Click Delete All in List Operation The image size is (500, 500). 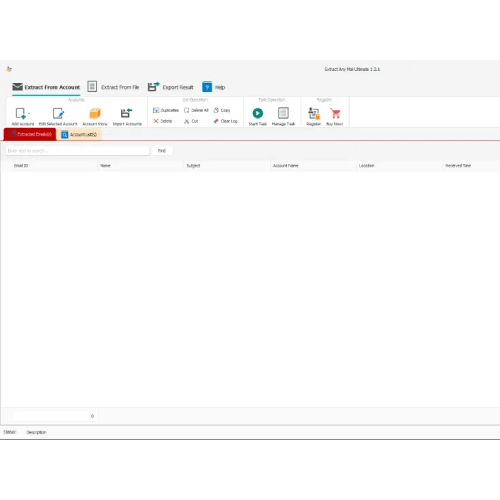click(196, 110)
